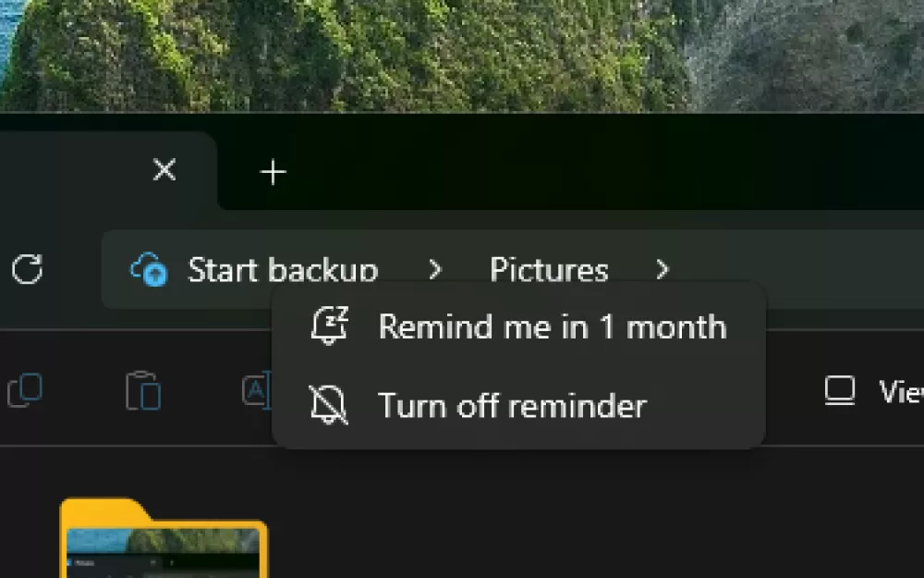Close the current File Explorer tab

(x=164, y=170)
